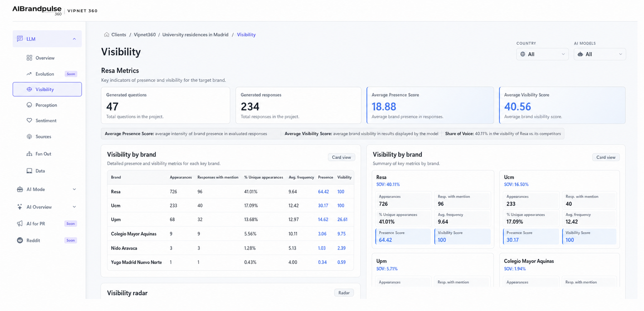Click Ucm SOV: 16.50% label in card
Viewport: 644px width, 311px height.
point(516,184)
